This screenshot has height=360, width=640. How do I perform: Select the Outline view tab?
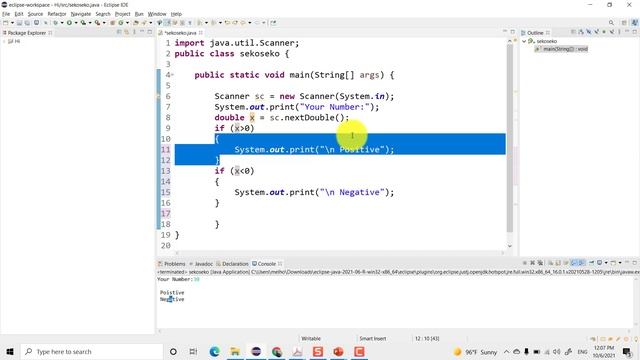[535, 33]
